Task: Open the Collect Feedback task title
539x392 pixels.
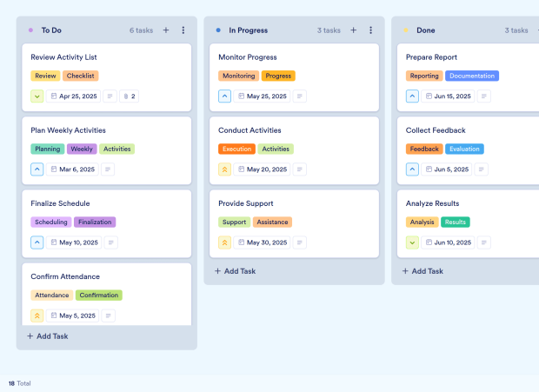Action: pyautogui.click(x=436, y=130)
